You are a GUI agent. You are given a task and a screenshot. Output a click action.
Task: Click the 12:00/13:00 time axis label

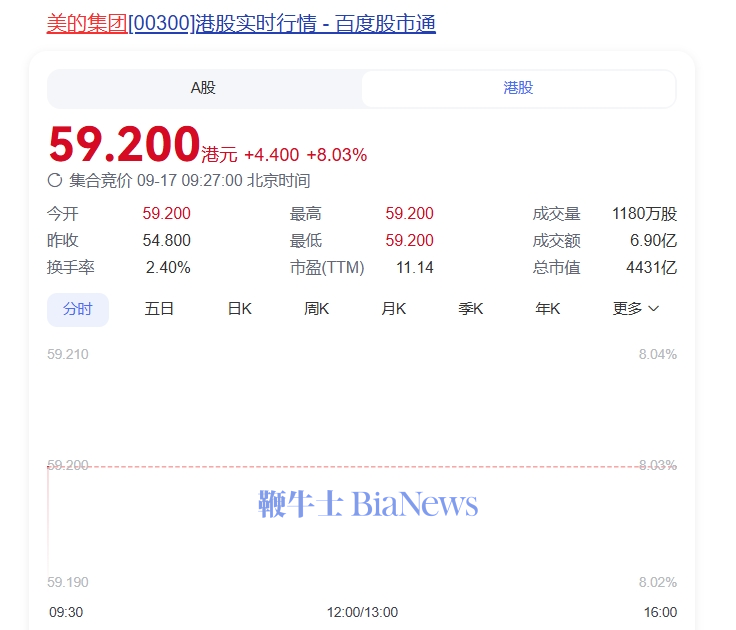(x=362, y=612)
